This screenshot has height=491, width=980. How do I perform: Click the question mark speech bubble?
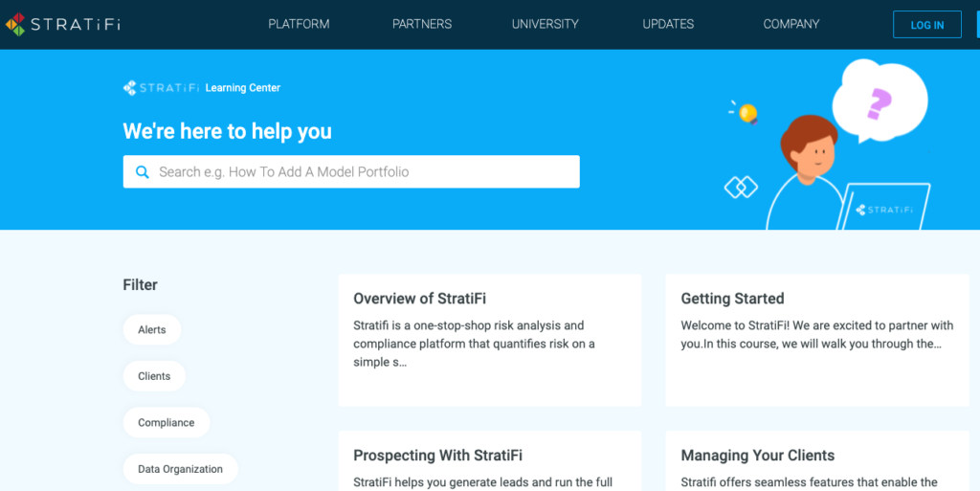tap(880, 101)
